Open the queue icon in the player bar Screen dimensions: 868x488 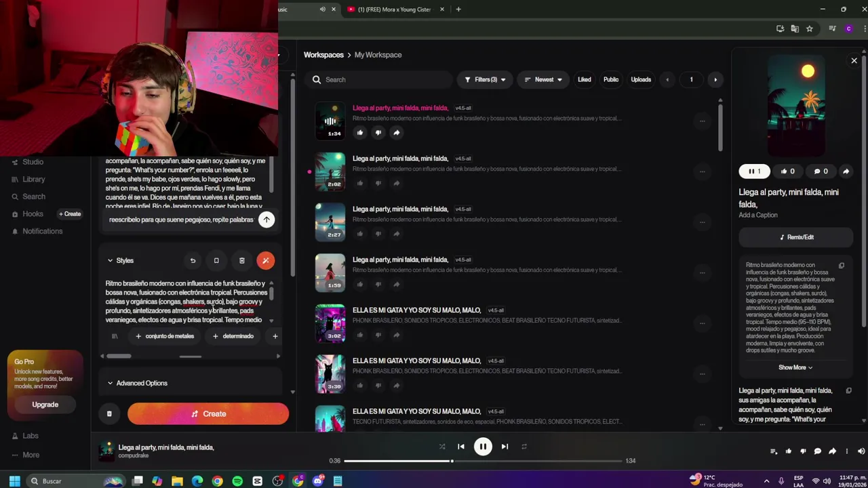tap(774, 451)
